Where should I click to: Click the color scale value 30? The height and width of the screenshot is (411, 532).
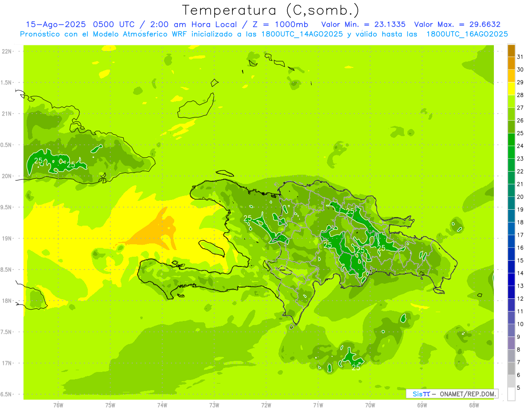click(x=520, y=70)
